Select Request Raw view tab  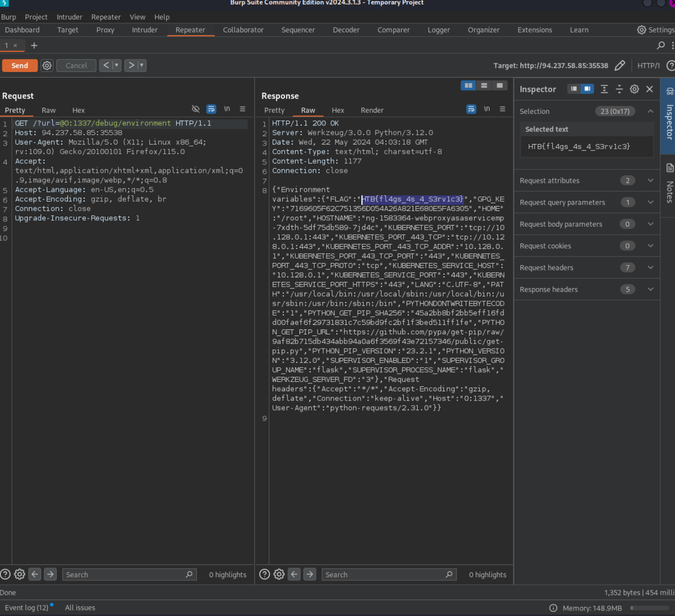(x=49, y=110)
